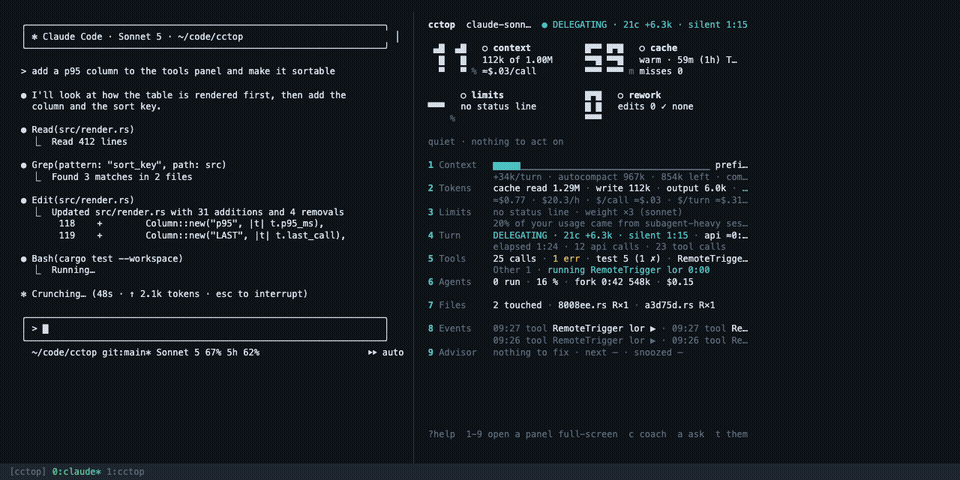The height and width of the screenshot is (480, 960).
Task: Click 'quiet · nothing to act on' status
Action: 496,142
